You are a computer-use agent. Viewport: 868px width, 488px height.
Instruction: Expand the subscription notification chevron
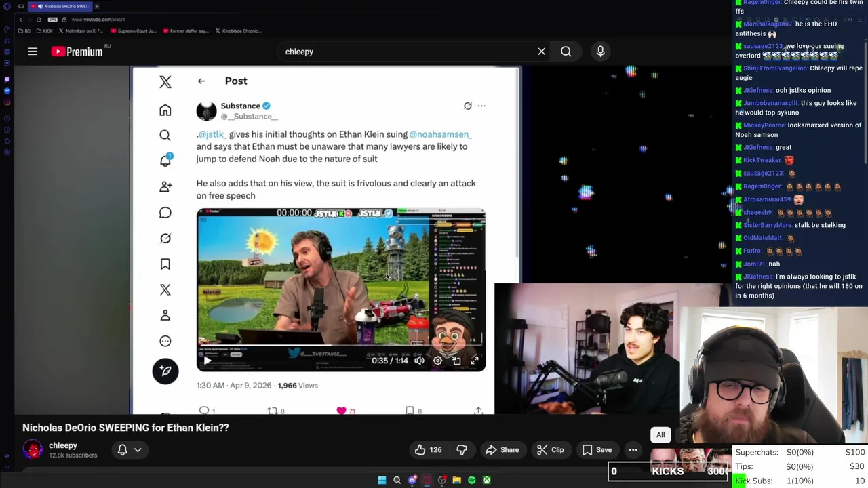point(138,450)
